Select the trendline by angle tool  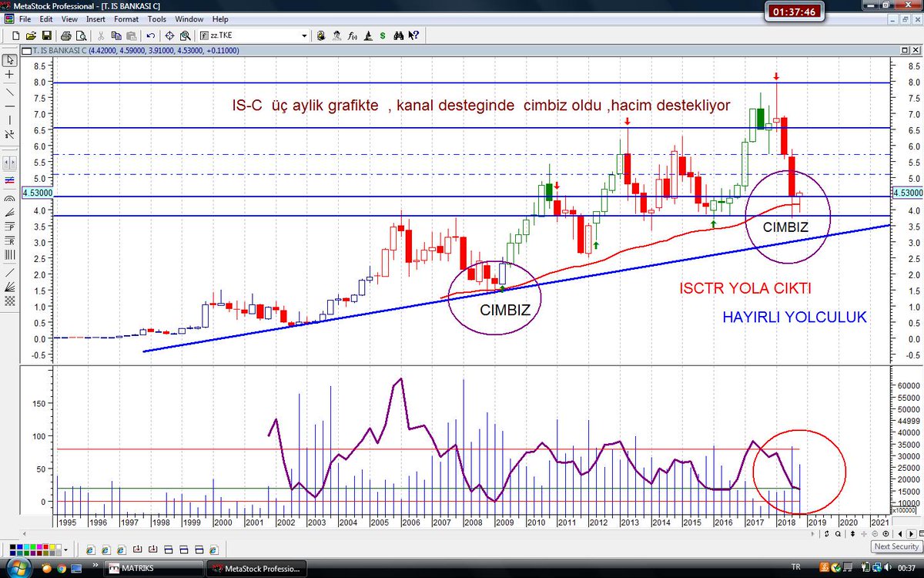click(x=9, y=134)
